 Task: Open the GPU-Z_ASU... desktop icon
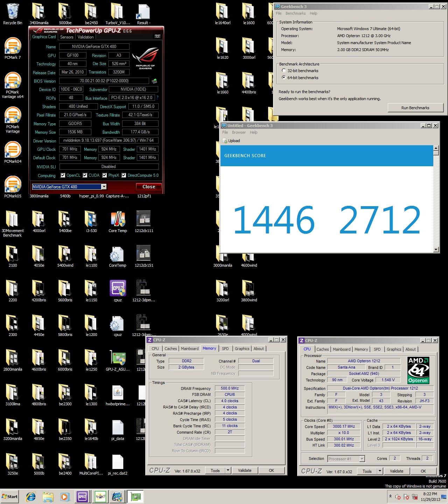coord(118,360)
